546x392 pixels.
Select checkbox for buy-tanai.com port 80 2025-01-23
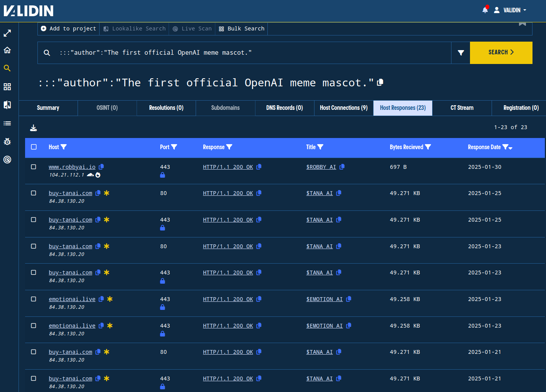(34, 246)
